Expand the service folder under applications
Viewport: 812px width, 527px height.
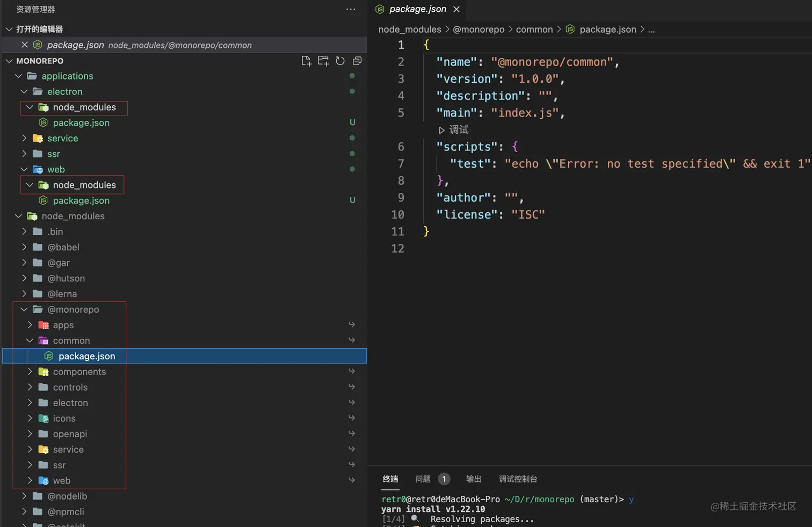(24, 138)
